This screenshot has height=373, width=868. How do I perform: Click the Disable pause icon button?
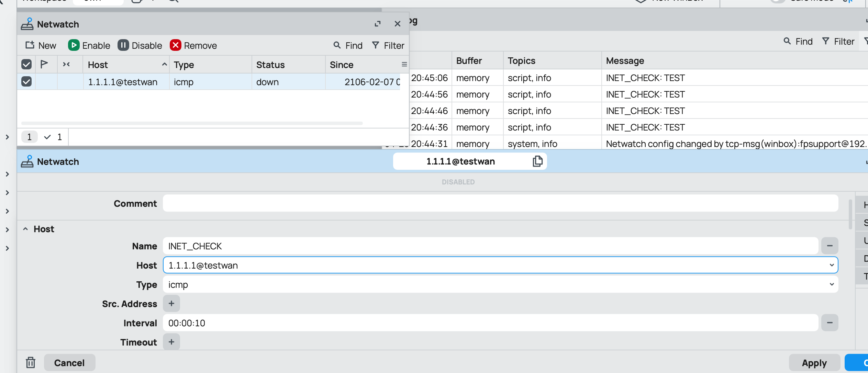point(123,45)
